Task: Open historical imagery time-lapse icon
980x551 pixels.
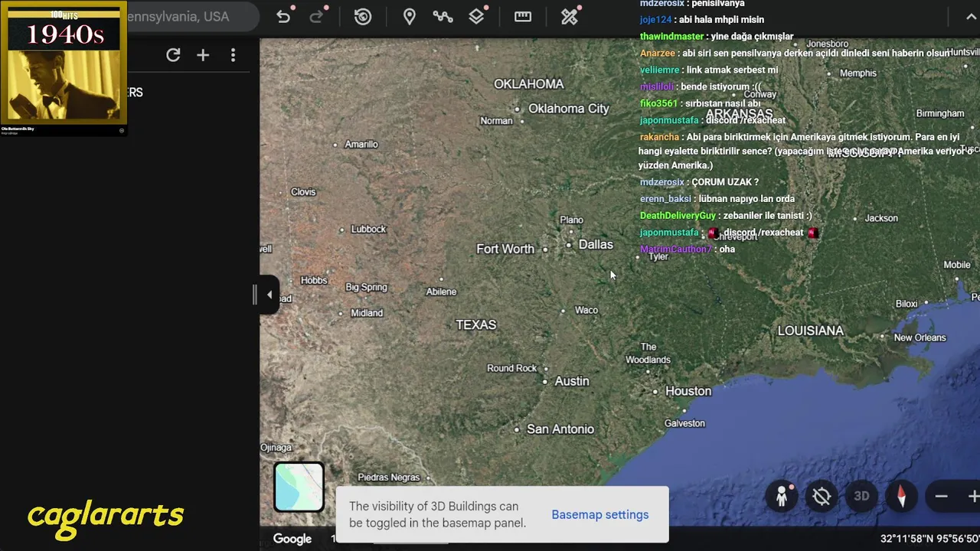Action: (x=363, y=17)
